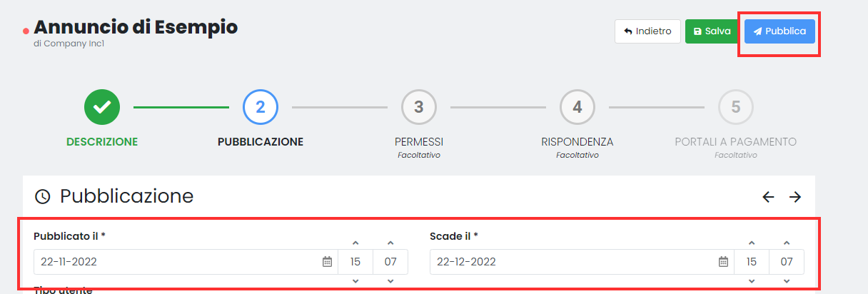Image resolution: width=868 pixels, height=294 pixels.
Task: Go back with the Indietro button
Action: point(647,31)
